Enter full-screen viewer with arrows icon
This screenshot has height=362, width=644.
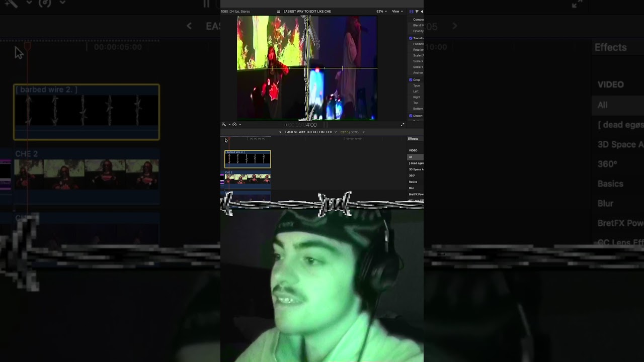pos(403,125)
